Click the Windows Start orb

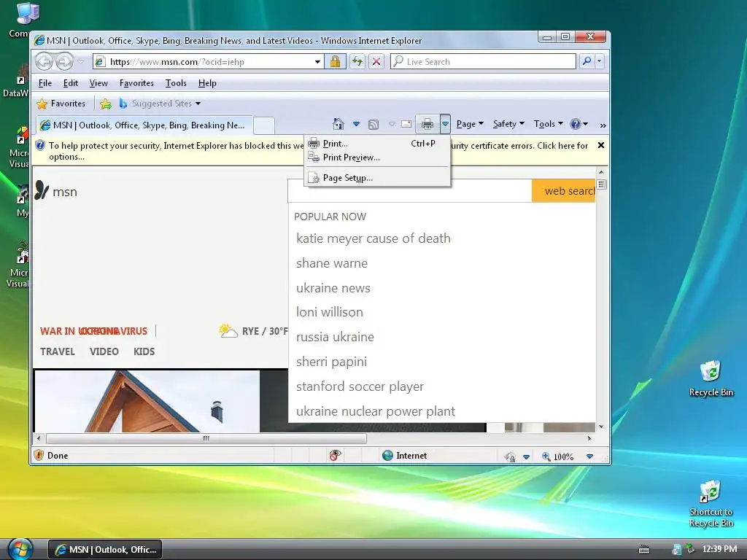click(20, 549)
